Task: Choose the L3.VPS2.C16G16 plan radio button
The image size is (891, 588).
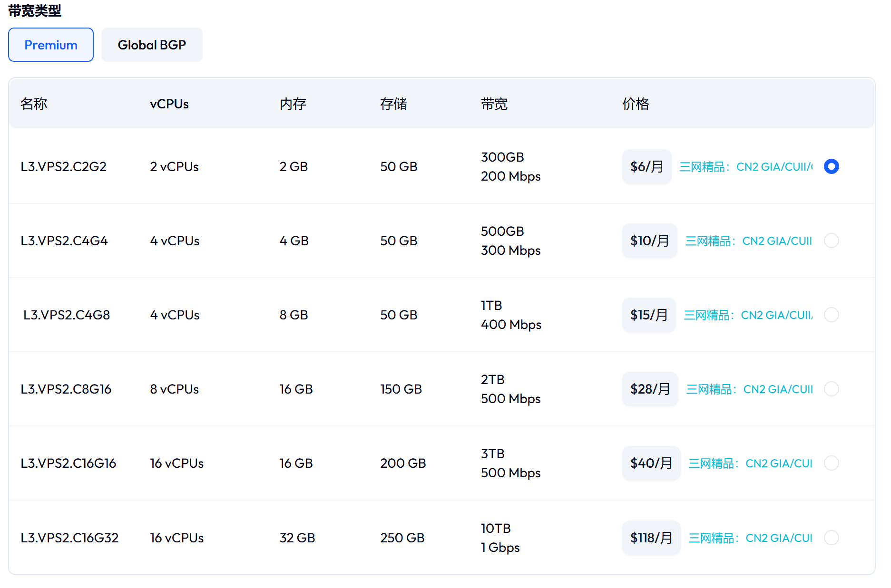Action: (x=831, y=463)
